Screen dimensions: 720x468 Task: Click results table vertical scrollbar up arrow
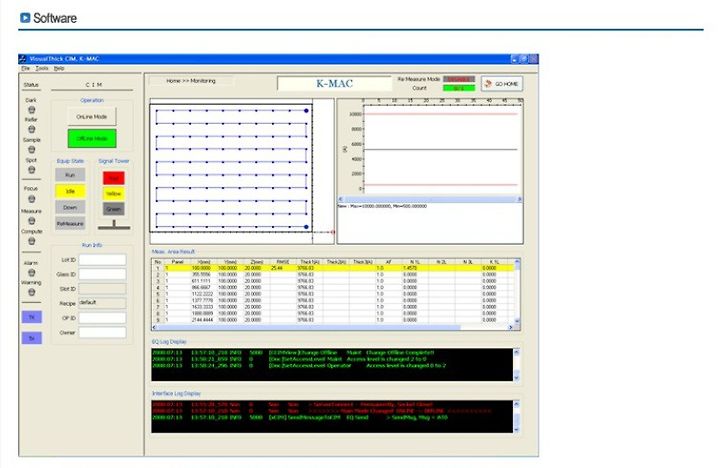click(x=517, y=262)
